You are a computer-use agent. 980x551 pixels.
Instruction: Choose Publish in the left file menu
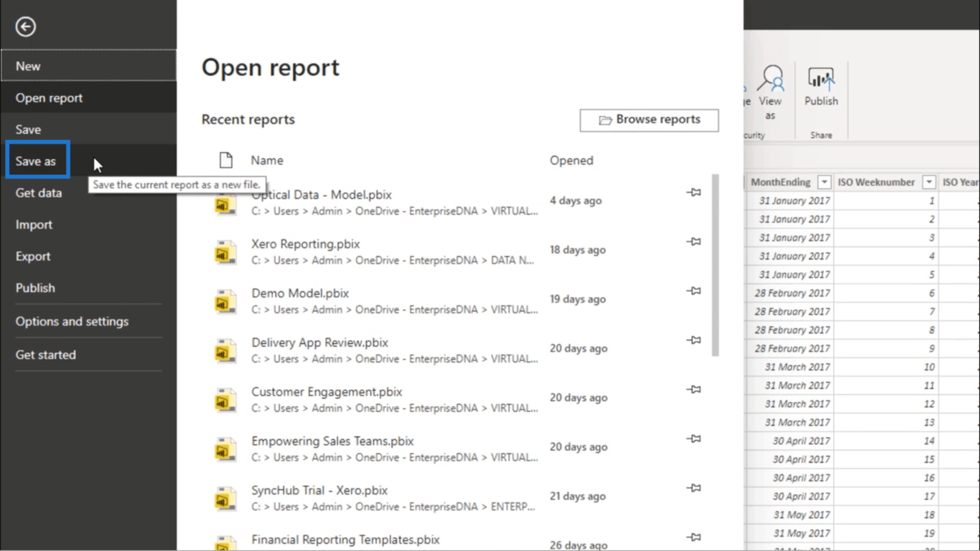coord(88,288)
